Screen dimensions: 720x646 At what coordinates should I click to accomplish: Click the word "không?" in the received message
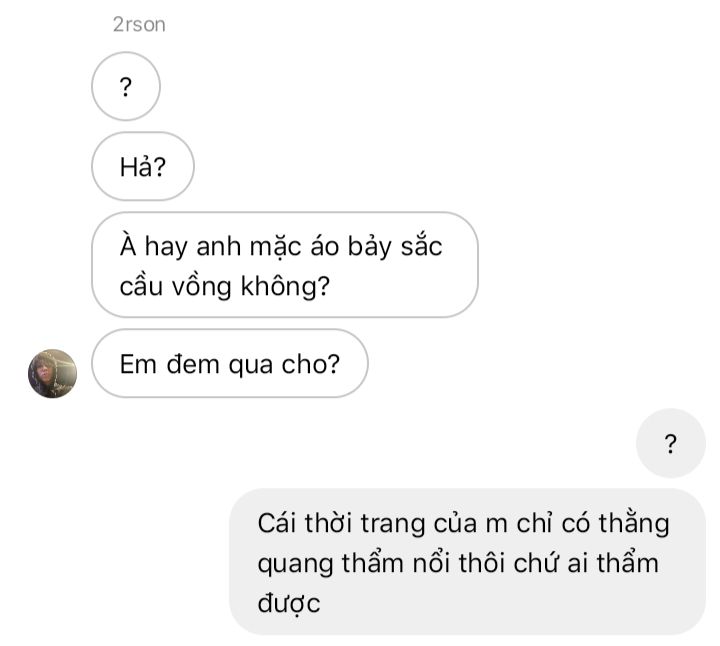pyautogui.click(x=285, y=286)
